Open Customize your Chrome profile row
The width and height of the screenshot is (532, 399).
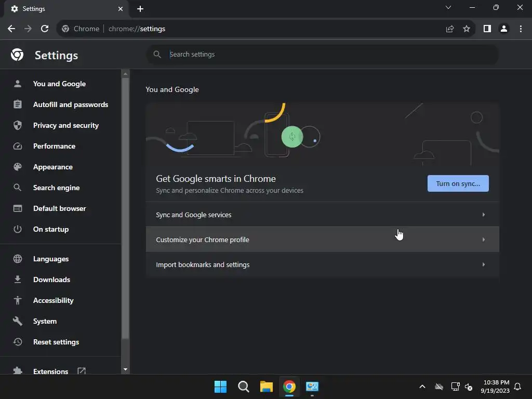[322, 240]
